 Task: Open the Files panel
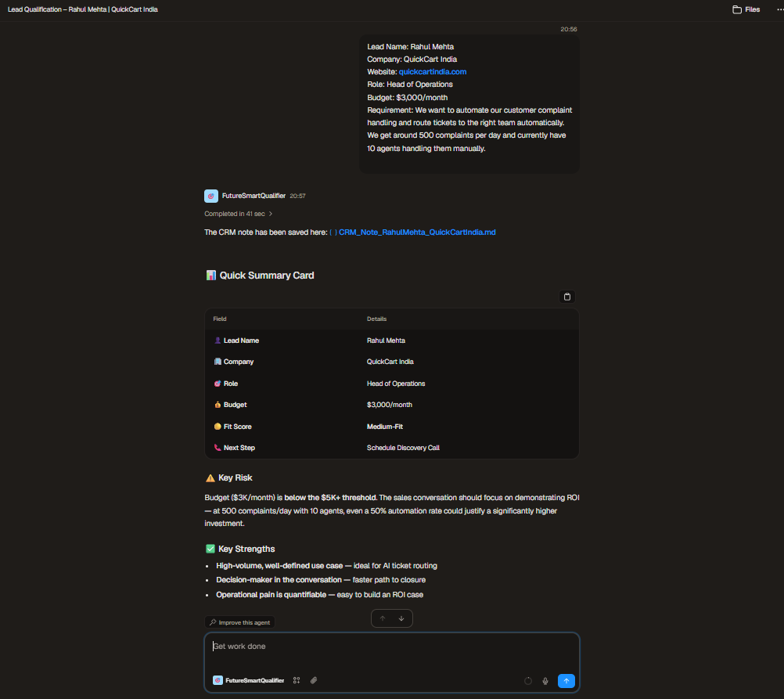click(746, 9)
